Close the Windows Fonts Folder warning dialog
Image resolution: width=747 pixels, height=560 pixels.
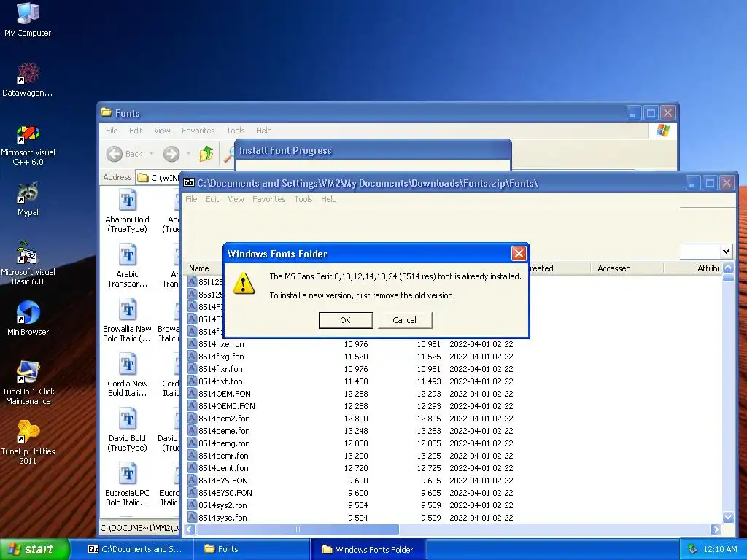tap(519, 253)
